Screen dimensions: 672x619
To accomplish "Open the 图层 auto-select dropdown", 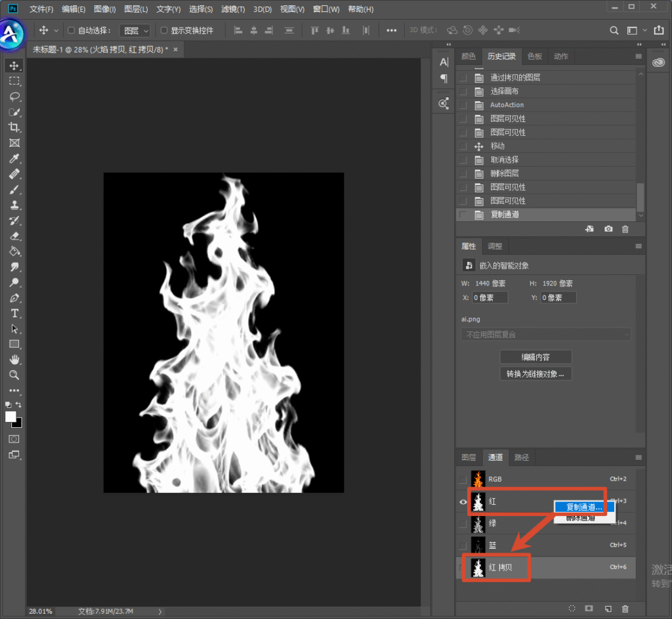I will coord(135,30).
